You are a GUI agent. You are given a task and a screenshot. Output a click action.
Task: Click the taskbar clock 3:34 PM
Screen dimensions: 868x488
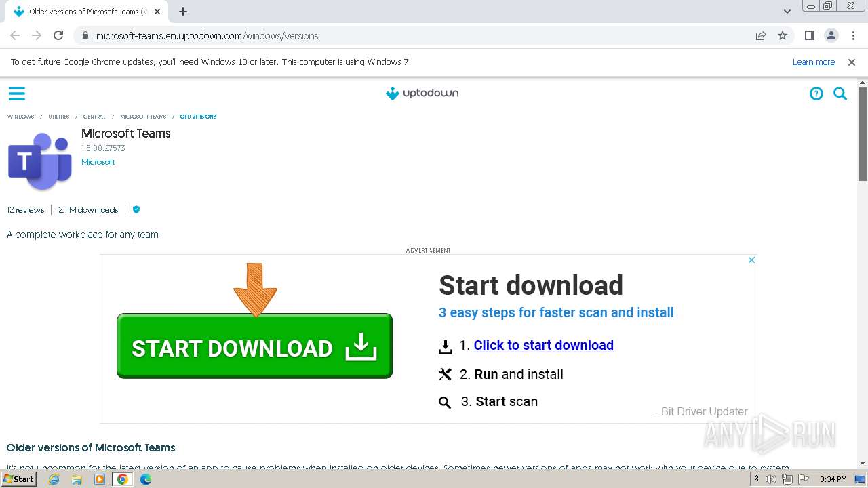(833, 479)
